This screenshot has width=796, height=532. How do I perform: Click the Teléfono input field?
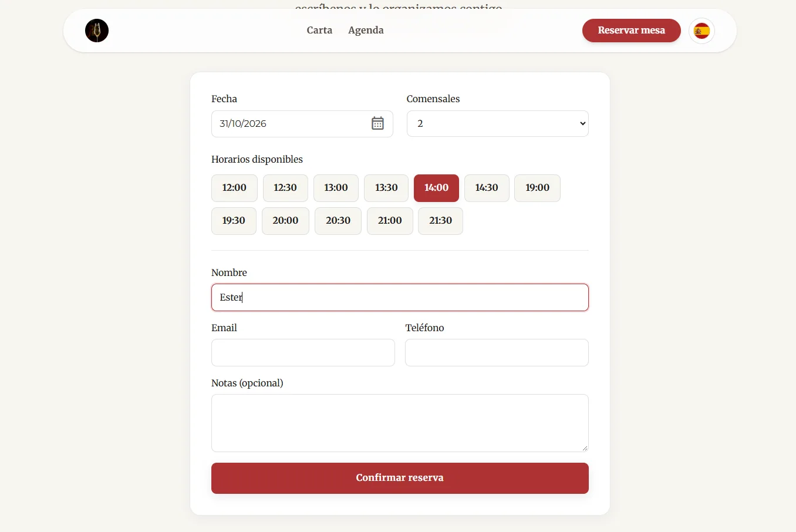(497, 352)
